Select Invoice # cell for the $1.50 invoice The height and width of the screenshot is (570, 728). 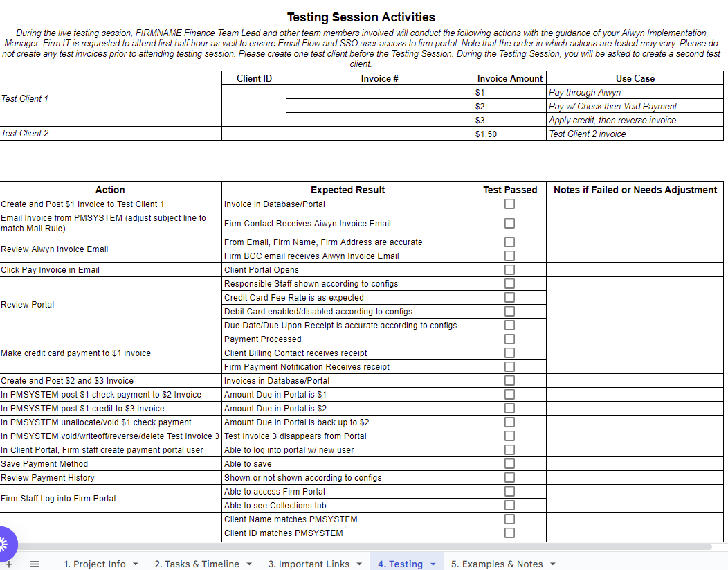pos(379,134)
